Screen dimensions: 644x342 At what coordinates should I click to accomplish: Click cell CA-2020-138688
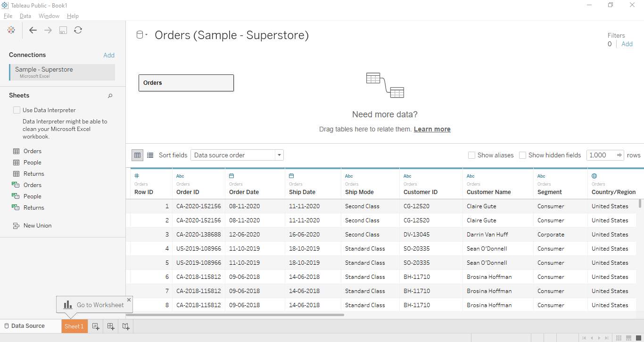click(198, 235)
